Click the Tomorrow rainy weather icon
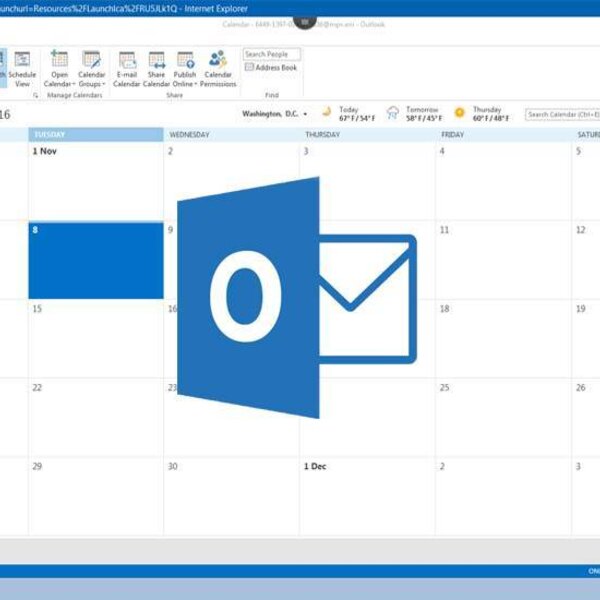 pos(393,112)
